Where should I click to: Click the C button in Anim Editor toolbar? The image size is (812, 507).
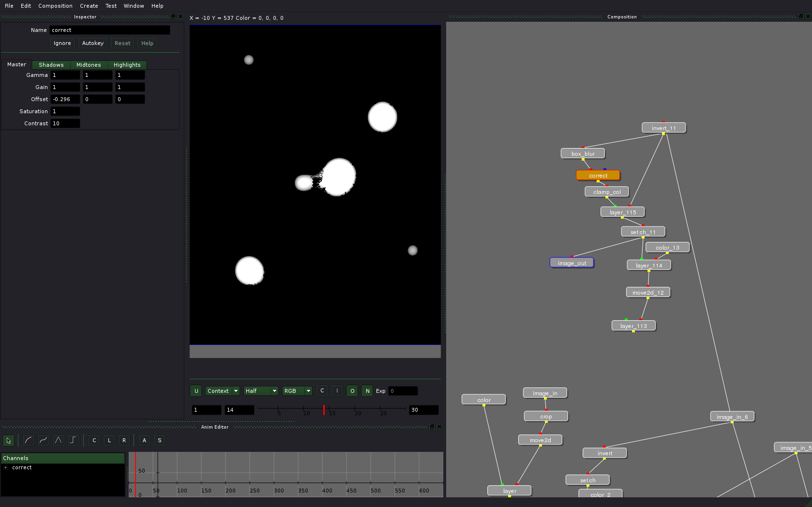pos(94,440)
